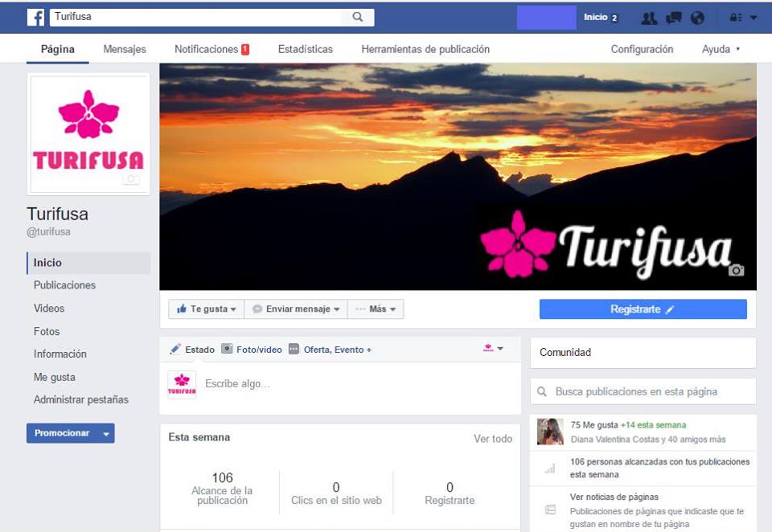Viewport: 772px width, 532px height.
Task: Open the Estadísticas tab
Action: (306, 49)
